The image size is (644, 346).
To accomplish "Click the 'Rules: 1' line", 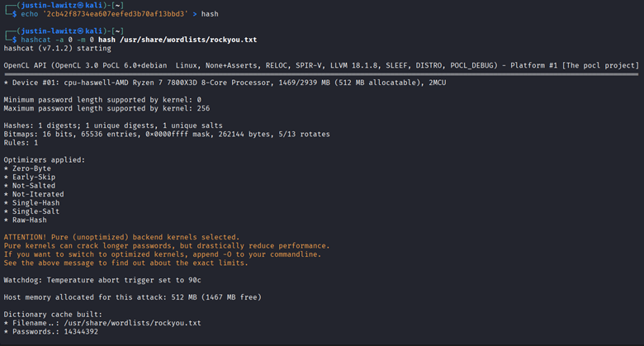I will point(21,142).
